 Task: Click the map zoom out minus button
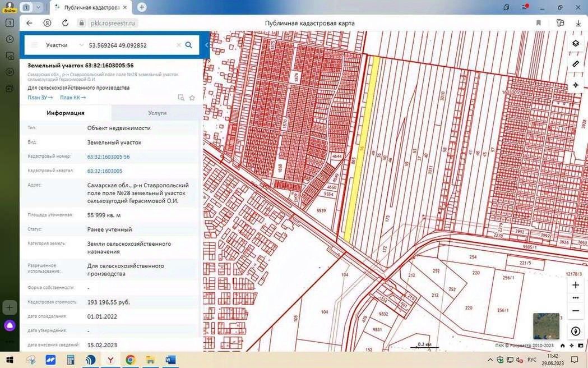(575, 311)
